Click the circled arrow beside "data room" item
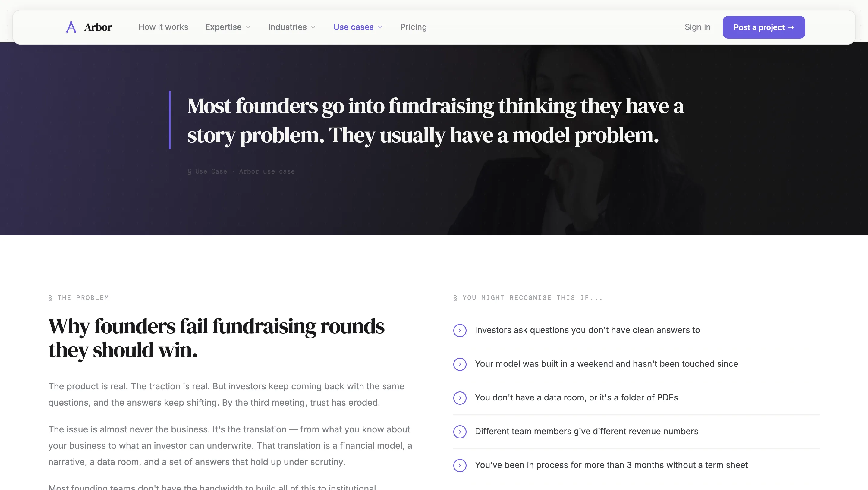Viewport: 868px width, 490px height. coord(460,398)
